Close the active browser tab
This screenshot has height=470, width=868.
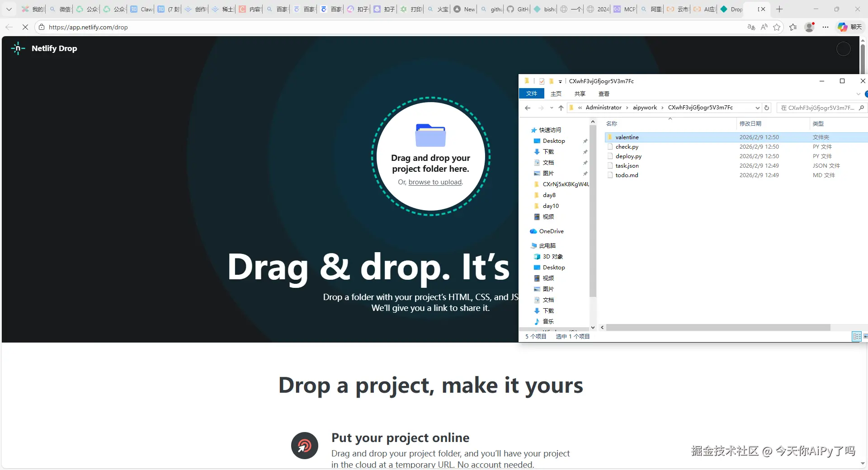pos(763,9)
